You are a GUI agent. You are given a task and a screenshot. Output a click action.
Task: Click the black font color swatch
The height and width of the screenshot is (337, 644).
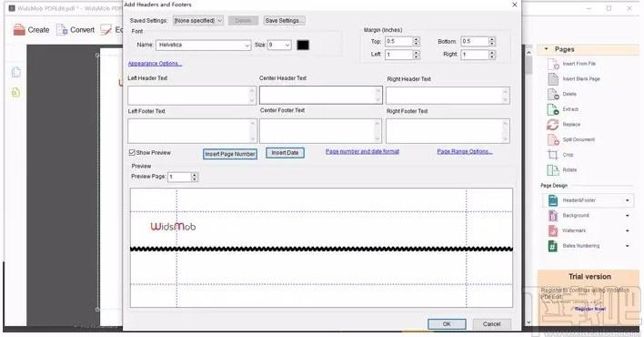click(303, 45)
